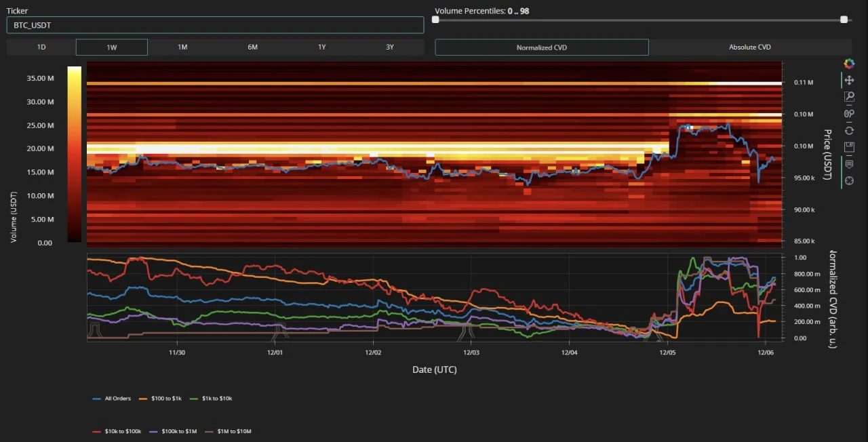Click the 12/01 date tick label
The height and width of the screenshot is (442, 868).
point(275,353)
